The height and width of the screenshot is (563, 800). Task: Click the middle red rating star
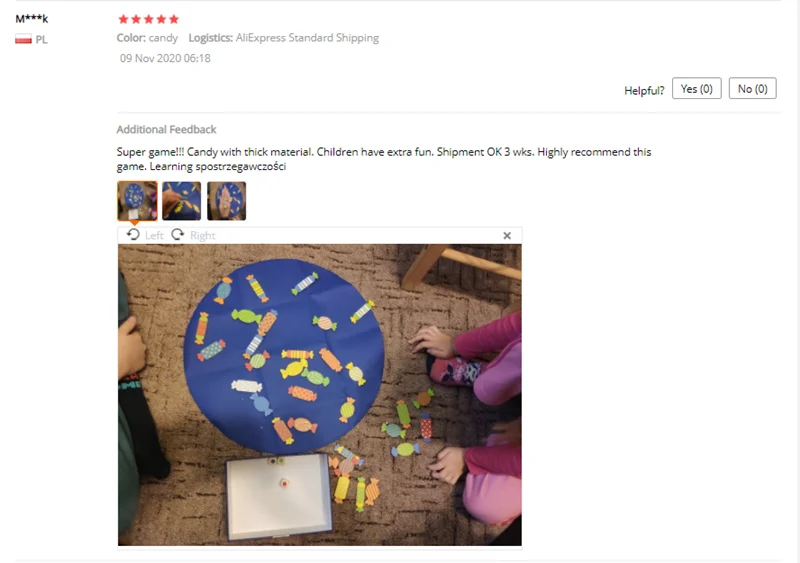click(148, 19)
